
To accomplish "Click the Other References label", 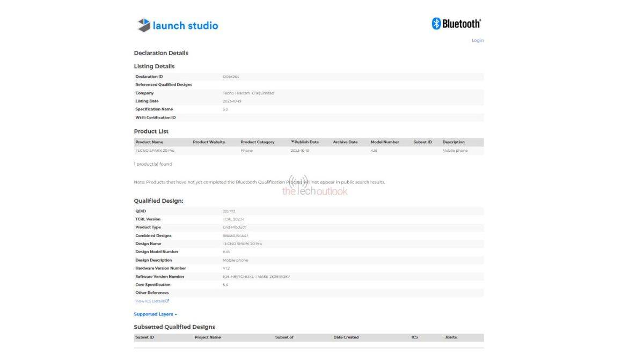I will click(152, 293).
